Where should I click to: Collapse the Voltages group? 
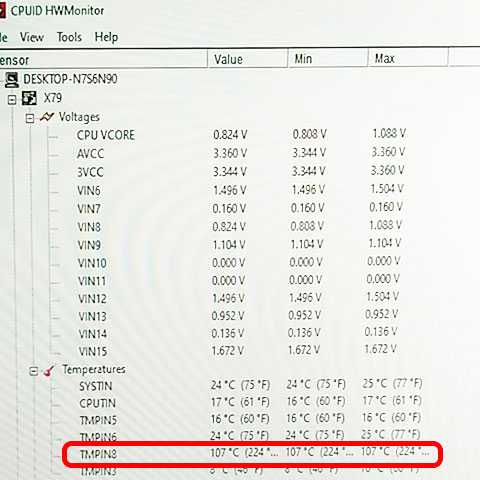coord(30,118)
